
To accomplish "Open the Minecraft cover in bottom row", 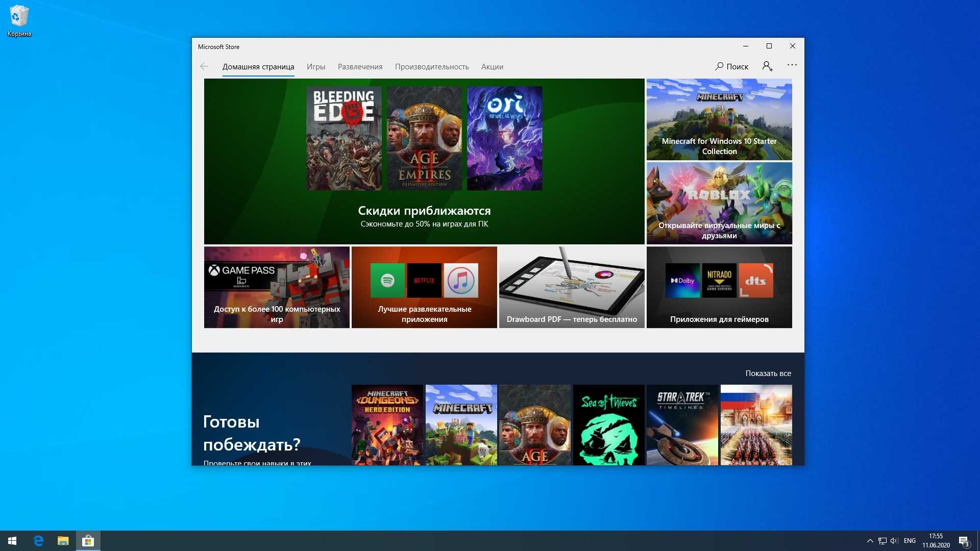I will [x=461, y=425].
